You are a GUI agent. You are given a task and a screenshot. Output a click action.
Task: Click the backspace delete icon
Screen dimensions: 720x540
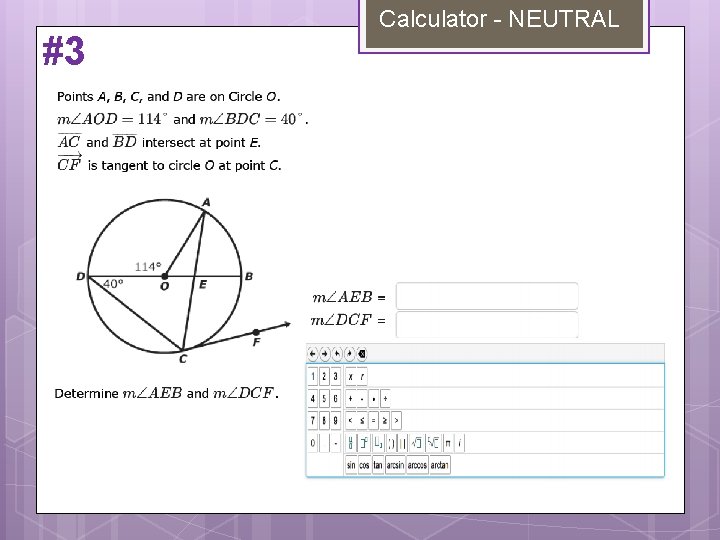point(362,354)
